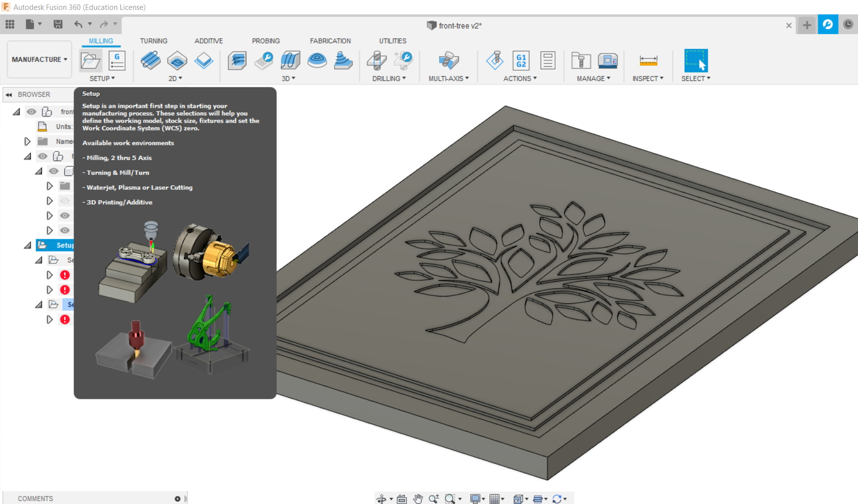Show the hidden item with crossed-out eye

click(65, 201)
